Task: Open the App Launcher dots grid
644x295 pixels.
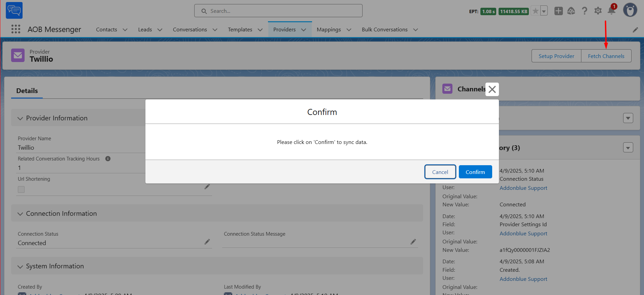Action: point(16,29)
